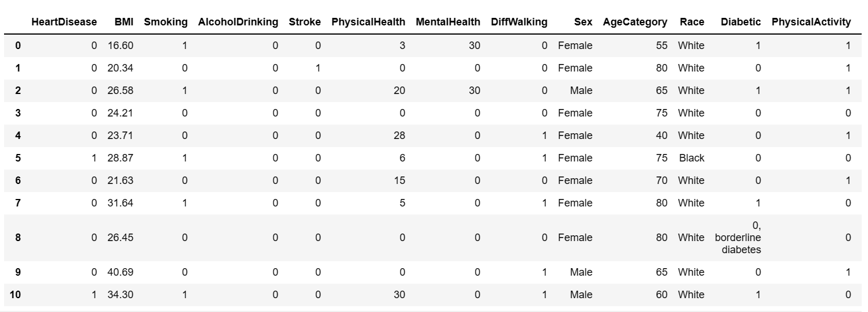Click the Race column header
This screenshot has width=868, height=312.
[692, 22]
